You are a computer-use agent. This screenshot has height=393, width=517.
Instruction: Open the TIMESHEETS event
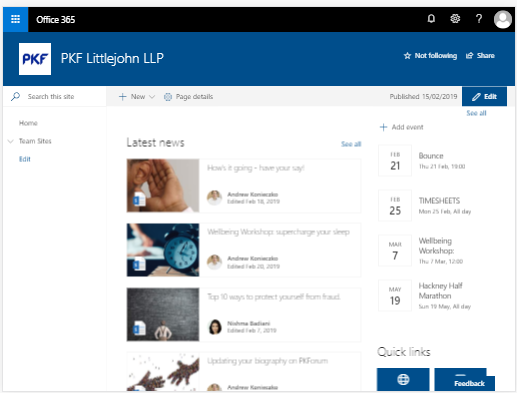(x=439, y=200)
